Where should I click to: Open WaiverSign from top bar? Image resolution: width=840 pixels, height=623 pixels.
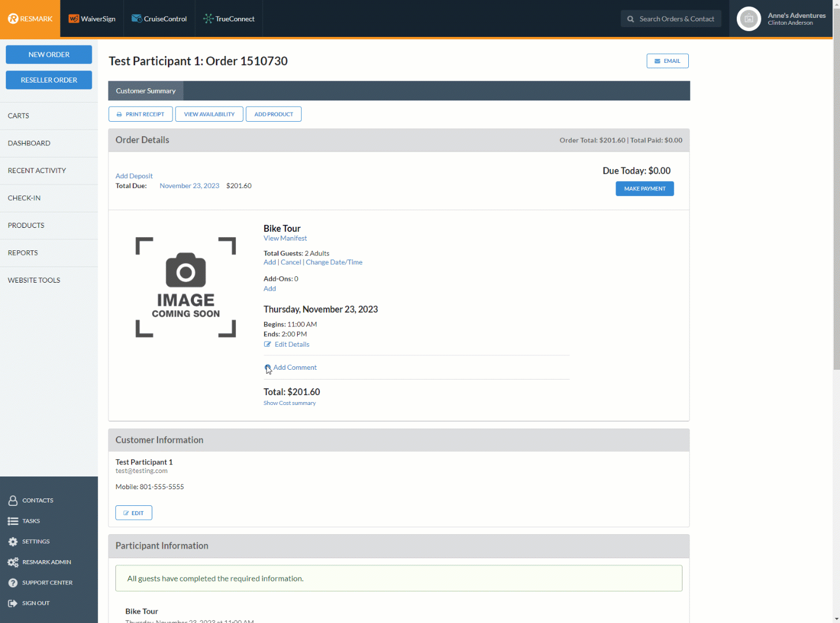92,18
